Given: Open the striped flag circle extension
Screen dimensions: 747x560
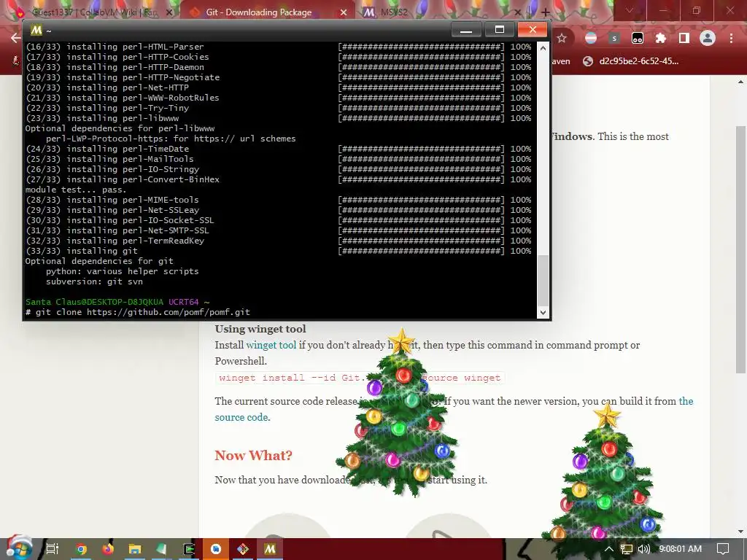Looking at the screenshot, I should [591, 38].
